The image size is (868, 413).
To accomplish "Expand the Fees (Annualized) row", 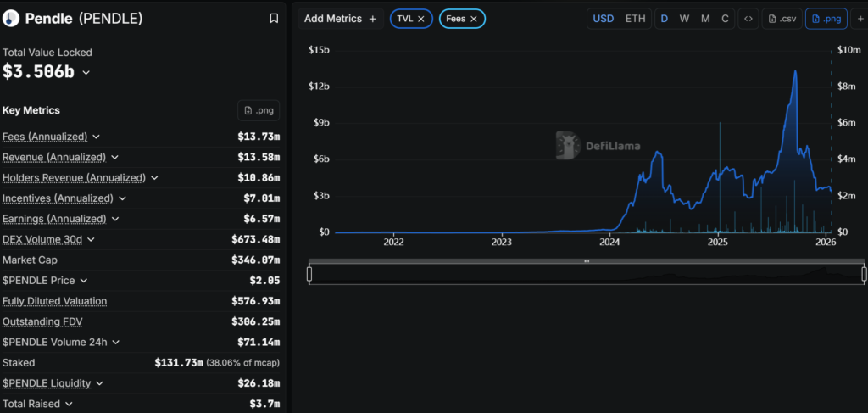I will [x=96, y=137].
